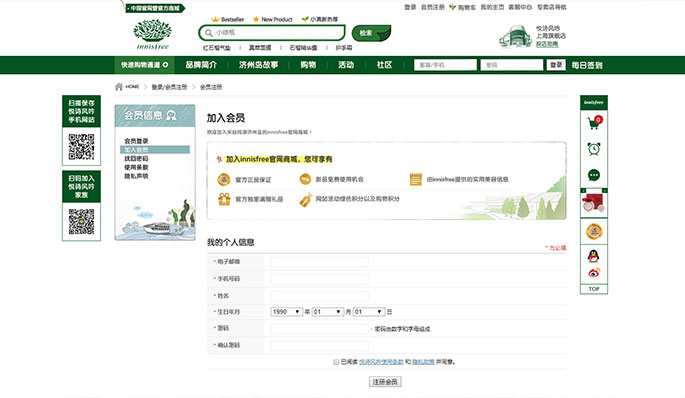Select the points price-tag icon
Image resolution: width=685 pixels, height=398 pixels.
coord(305,199)
